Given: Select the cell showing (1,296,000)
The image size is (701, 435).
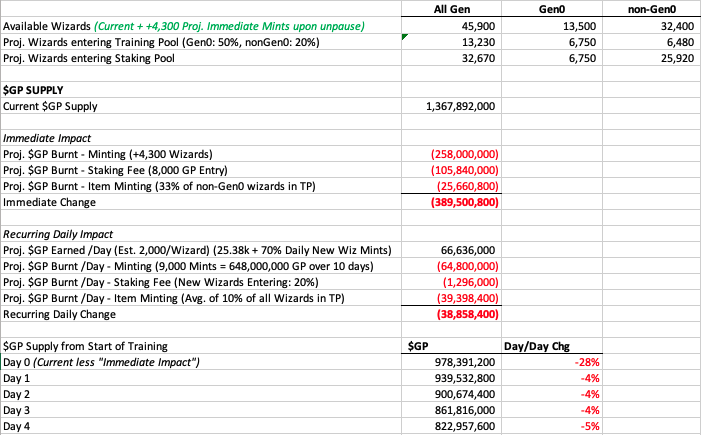Looking at the screenshot, I should click(452, 283).
